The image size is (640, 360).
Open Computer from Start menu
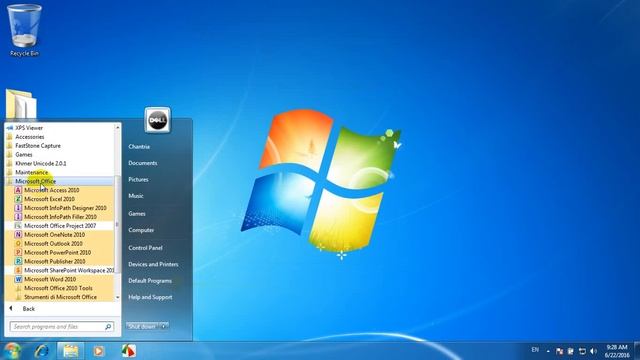[141, 230]
